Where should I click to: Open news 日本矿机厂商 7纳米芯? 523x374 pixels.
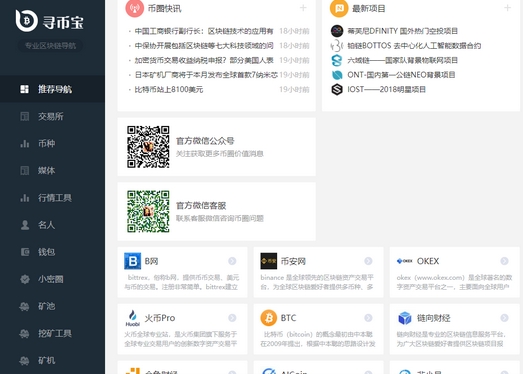(x=206, y=75)
